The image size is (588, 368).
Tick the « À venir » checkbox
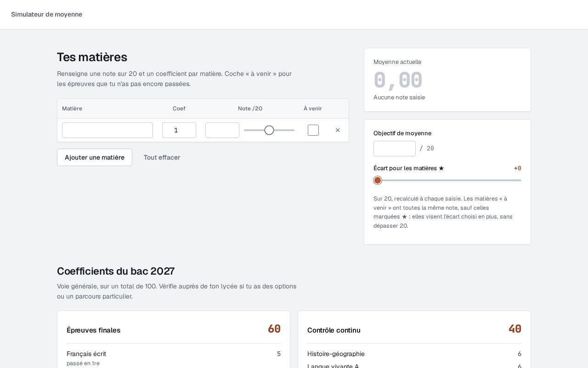(313, 130)
